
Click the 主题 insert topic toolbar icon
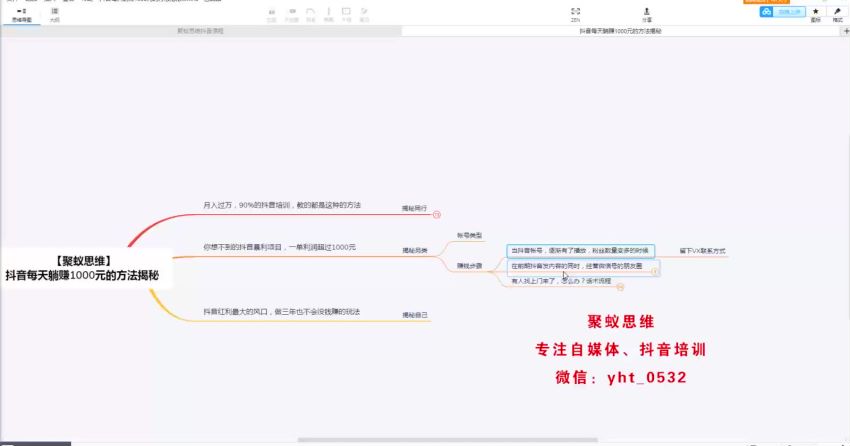[272, 15]
